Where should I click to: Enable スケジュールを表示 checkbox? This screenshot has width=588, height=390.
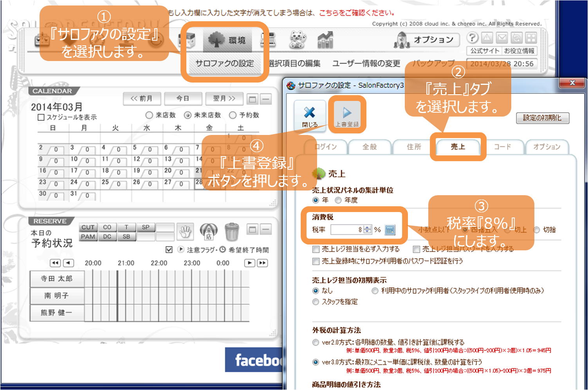pos(41,117)
